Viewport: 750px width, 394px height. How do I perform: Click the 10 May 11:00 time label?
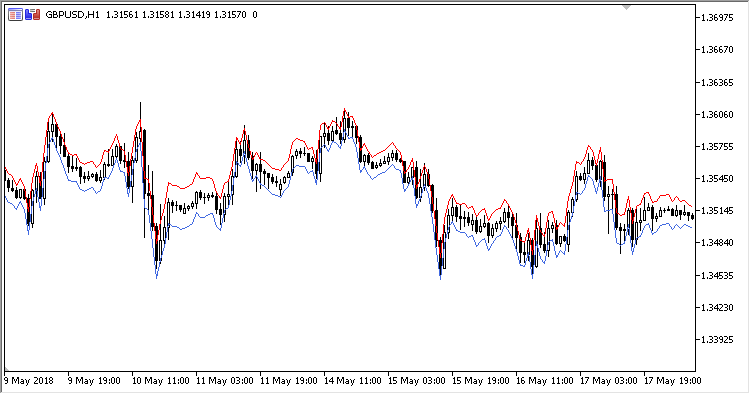[161, 381]
